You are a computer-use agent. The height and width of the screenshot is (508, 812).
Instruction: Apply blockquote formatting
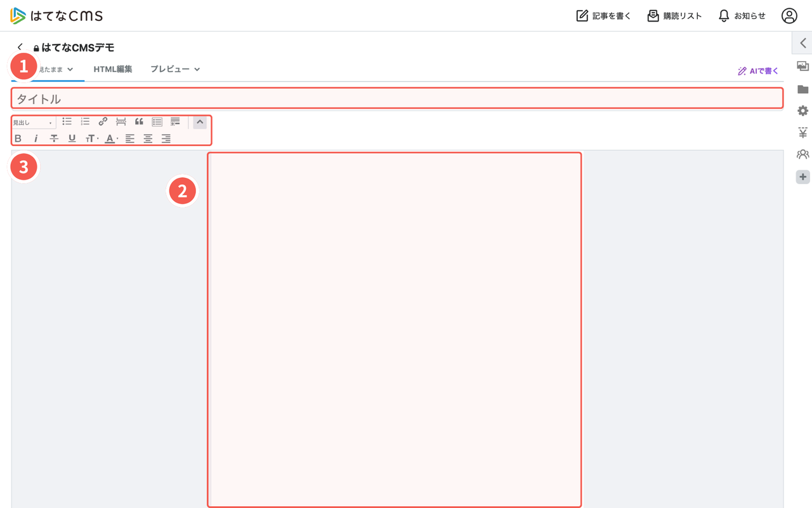[x=139, y=121]
